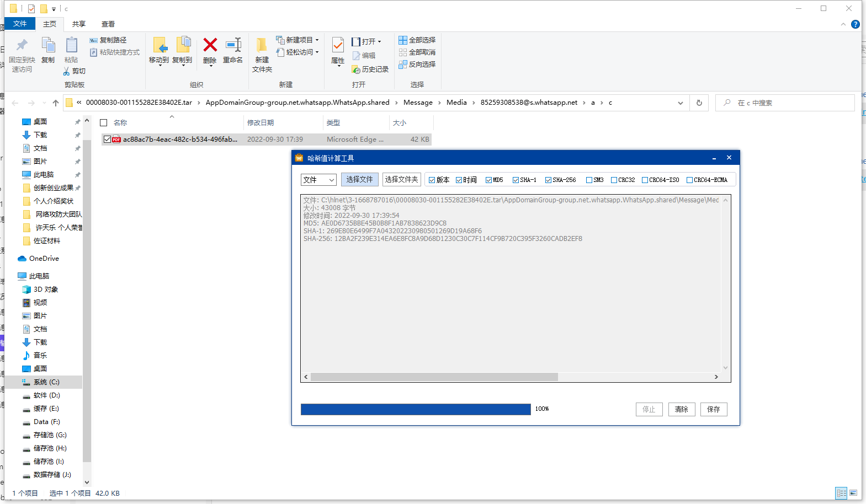The height and width of the screenshot is (504, 866).
Task: Toggle the select-all checkbox in the column header
Action: [x=103, y=123]
